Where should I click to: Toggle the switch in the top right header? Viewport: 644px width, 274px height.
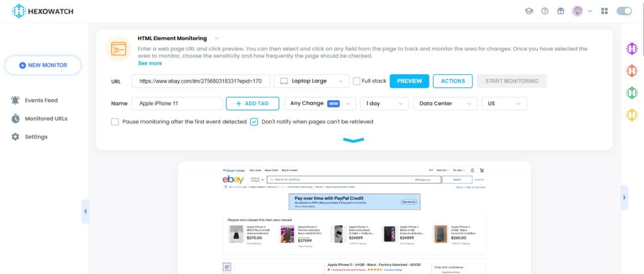(625, 11)
